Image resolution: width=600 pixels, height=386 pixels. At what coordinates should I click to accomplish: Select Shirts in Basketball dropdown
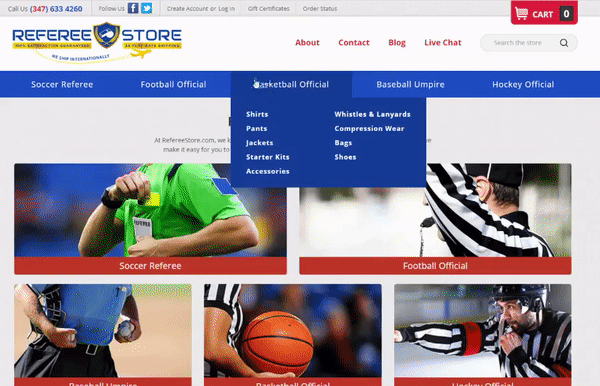(257, 114)
